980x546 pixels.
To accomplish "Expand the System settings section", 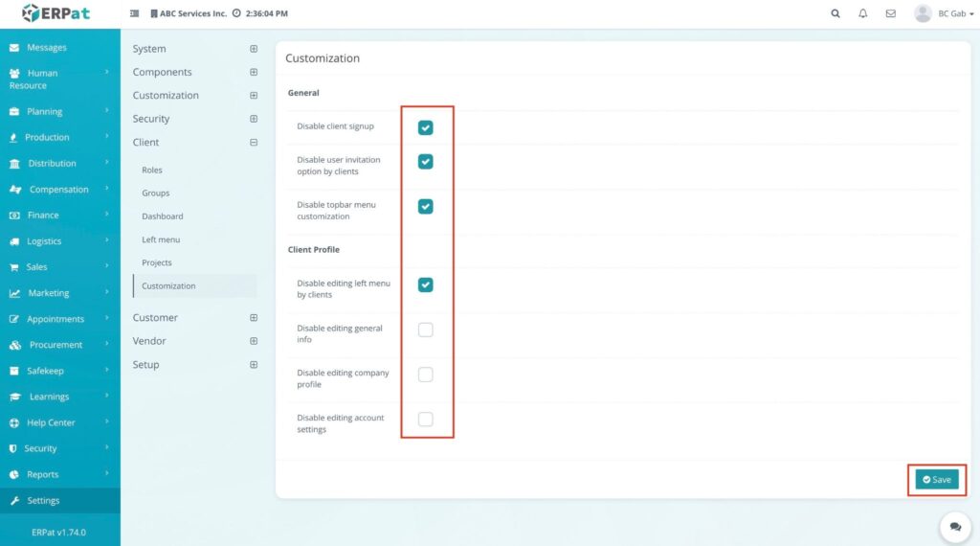I will click(254, 49).
